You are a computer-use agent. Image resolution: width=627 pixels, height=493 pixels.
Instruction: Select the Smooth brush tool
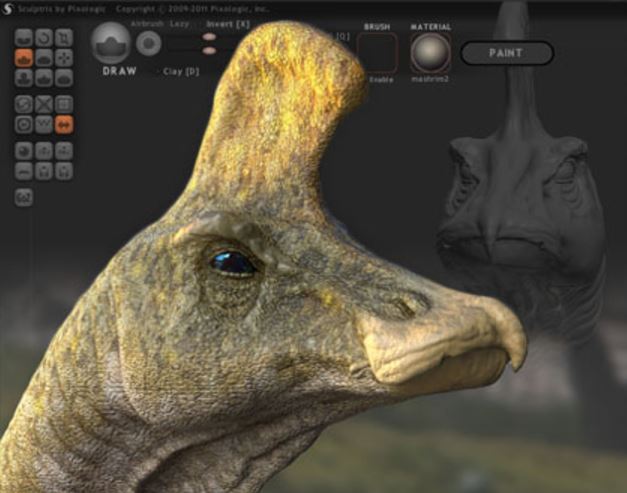pos(64,78)
